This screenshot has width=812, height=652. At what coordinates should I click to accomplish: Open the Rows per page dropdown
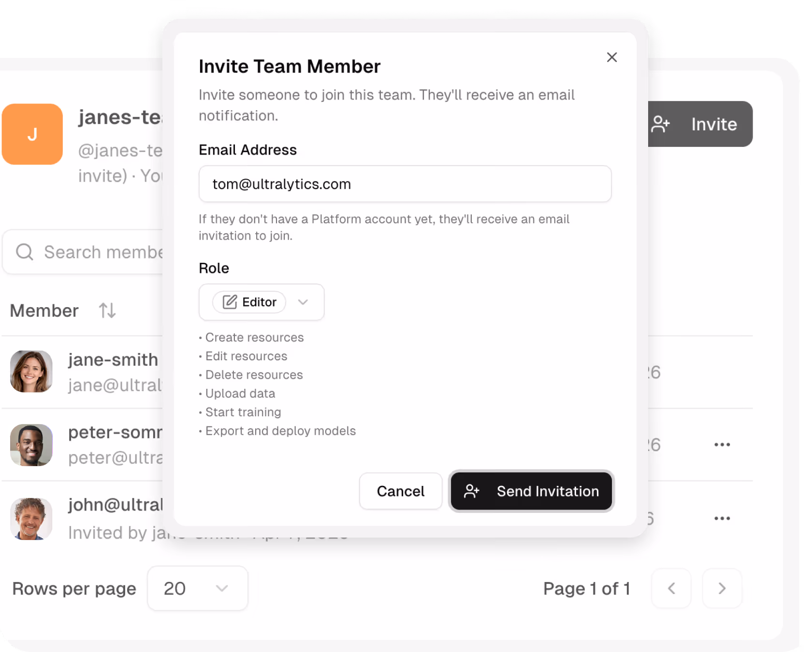point(197,588)
